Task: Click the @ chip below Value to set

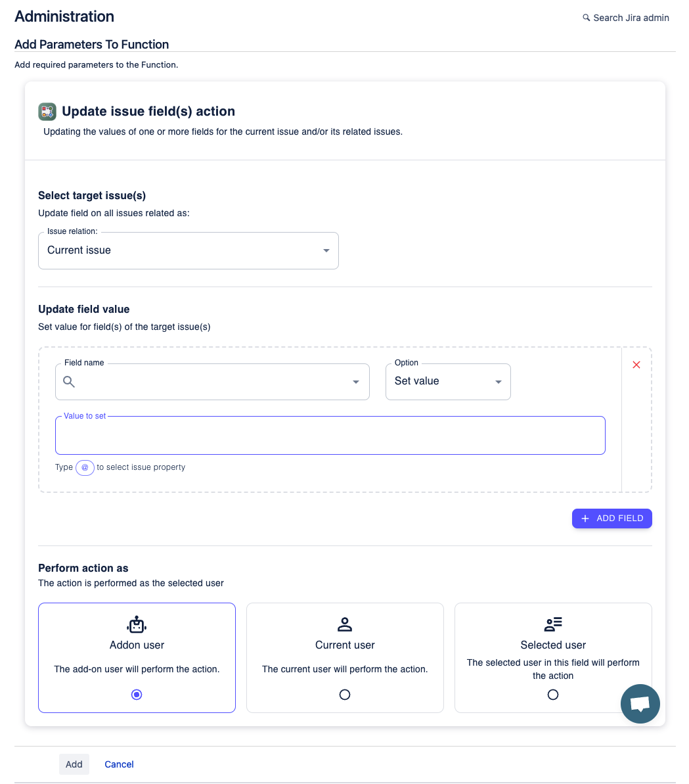Action: [85, 467]
